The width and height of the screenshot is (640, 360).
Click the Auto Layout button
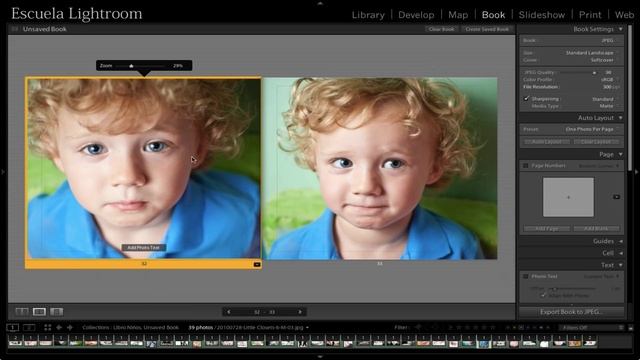tap(547, 142)
